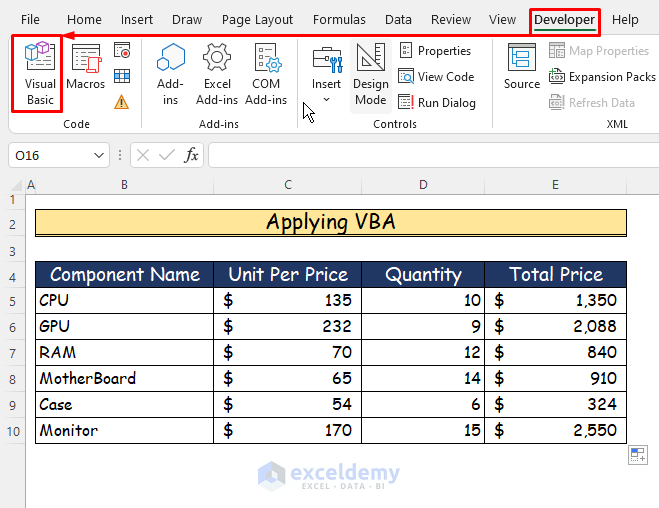Select quantity cell showing 14
This screenshot has width=659, height=508.
(x=423, y=379)
